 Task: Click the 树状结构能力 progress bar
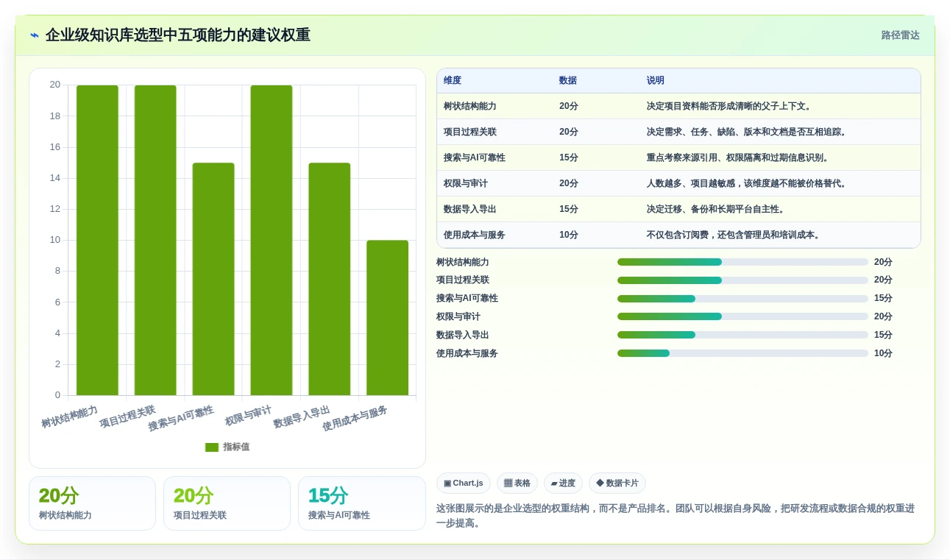point(742,263)
